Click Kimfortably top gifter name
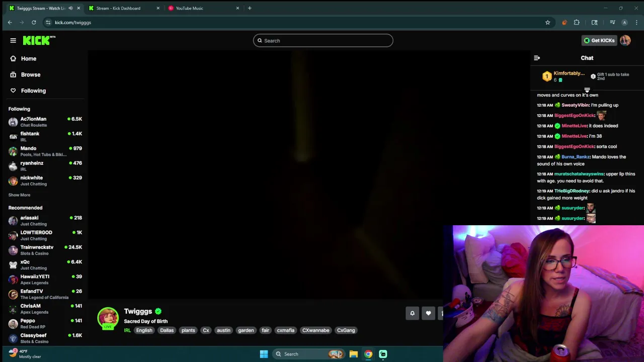The image size is (644, 362). pos(569,73)
